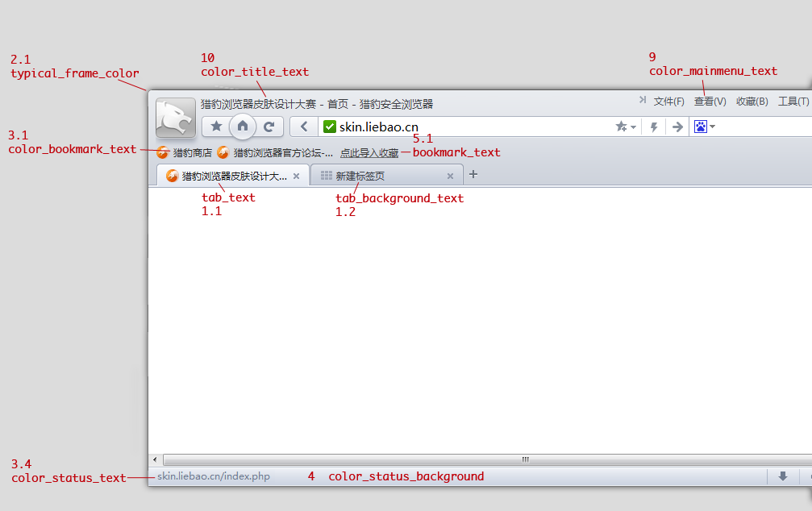Close the 猎豹浏览器皮肤设计大... tab
The height and width of the screenshot is (511, 812).
[296, 176]
